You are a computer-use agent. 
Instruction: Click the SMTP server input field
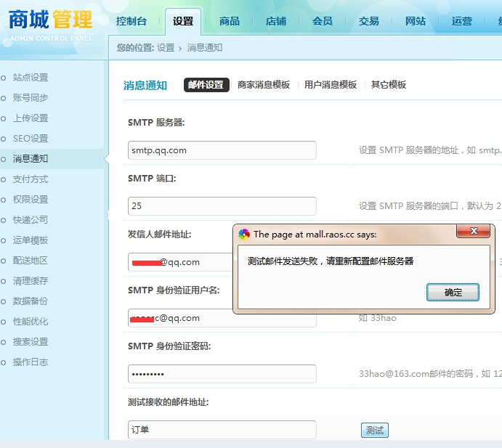tap(222, 150)
